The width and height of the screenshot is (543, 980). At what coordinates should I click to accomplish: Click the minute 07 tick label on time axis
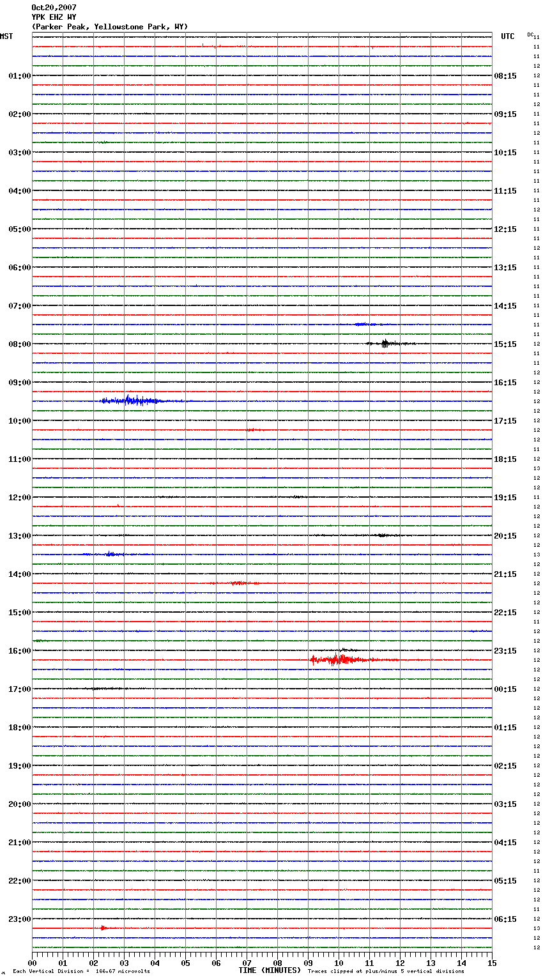247,963
